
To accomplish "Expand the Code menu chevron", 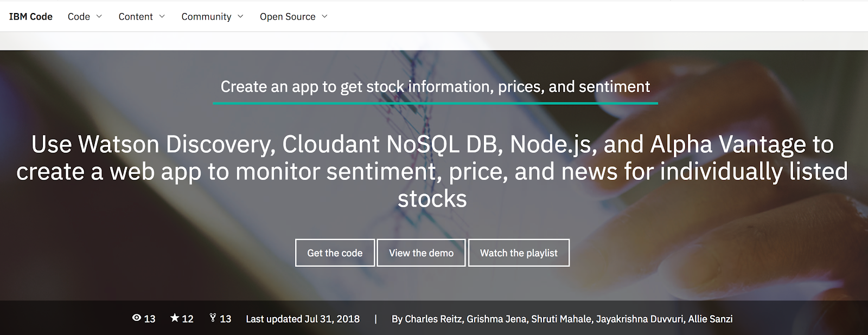I will pyautogui.click(x=99, y=16).
